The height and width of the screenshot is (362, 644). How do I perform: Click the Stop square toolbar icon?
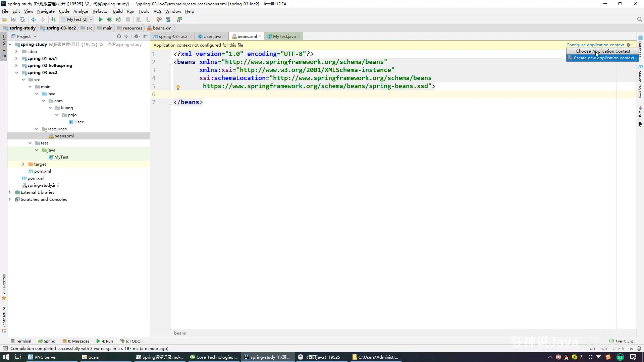coord(128,19)
